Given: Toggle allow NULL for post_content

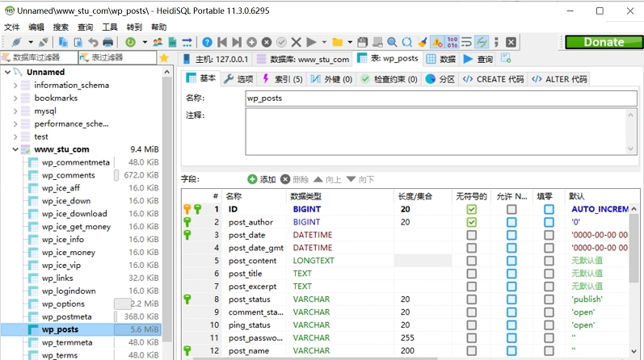Looking at the screenshot, I should [511, 261].
